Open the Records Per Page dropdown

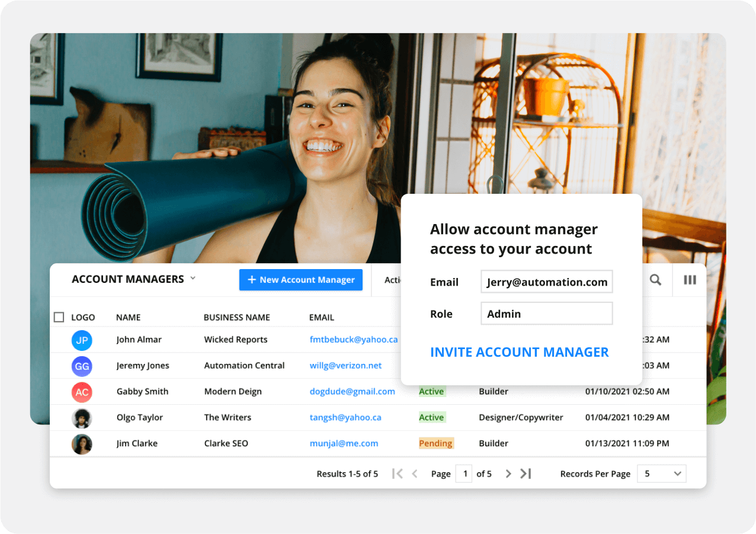point(662,474)
